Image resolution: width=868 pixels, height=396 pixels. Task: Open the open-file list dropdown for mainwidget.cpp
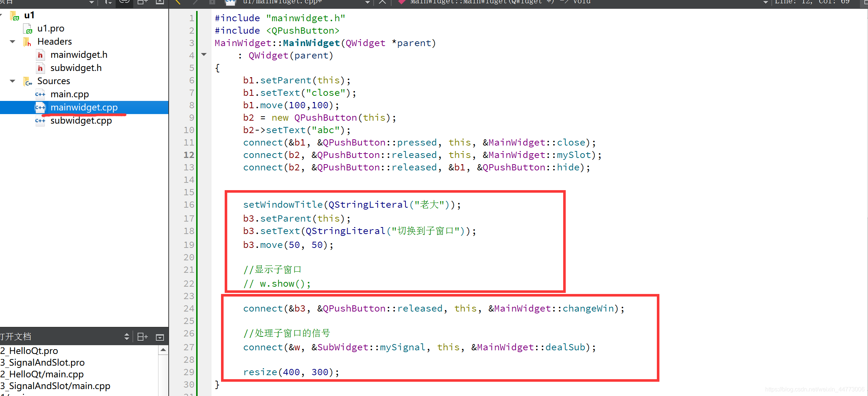point(367,2)
